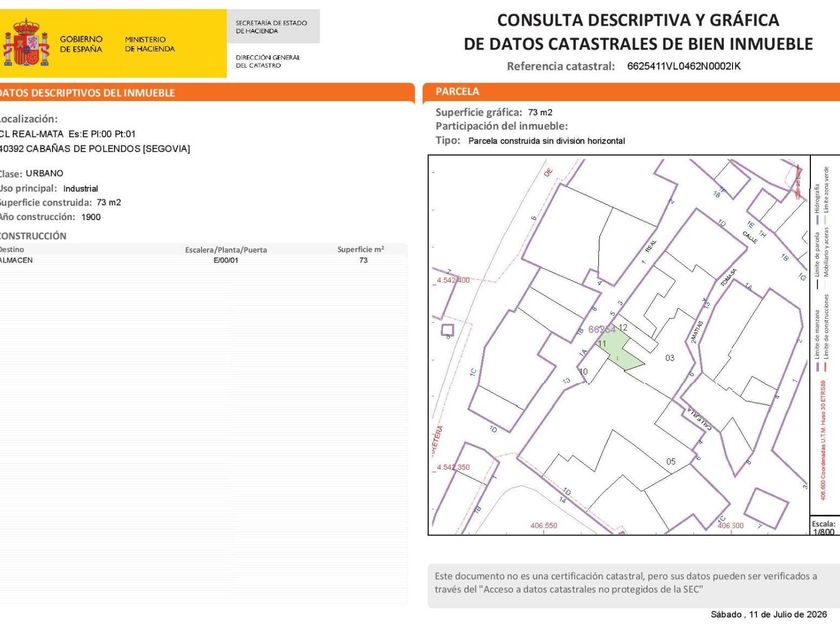840x630 pixels.
Task: Click the small square building near map edge
Action: (x=447, y=329)
